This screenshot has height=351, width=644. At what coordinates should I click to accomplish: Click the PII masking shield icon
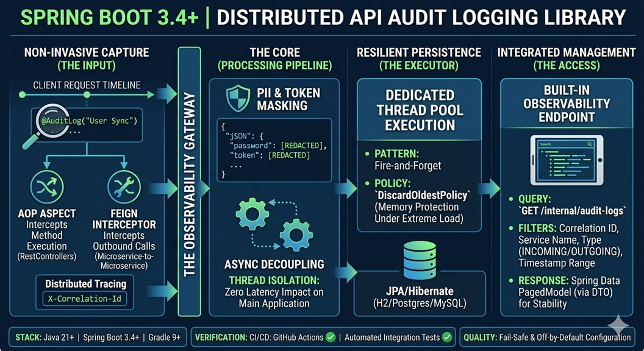(x=238, y=99)
